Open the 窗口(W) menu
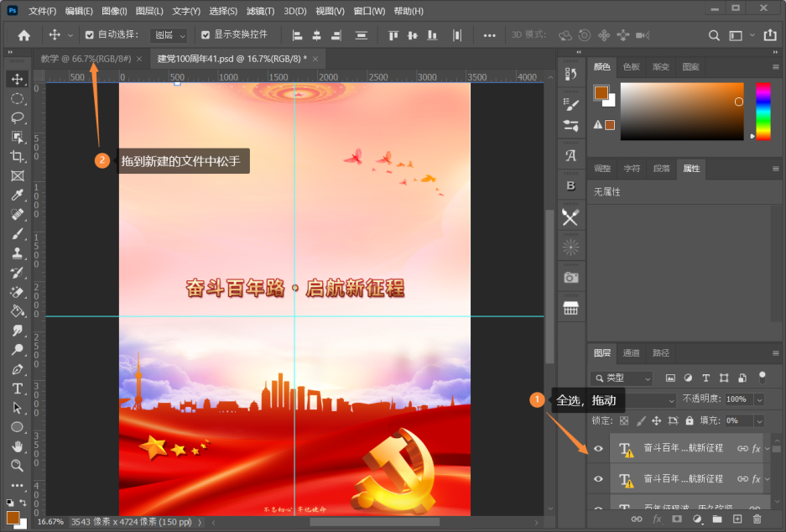Screen dimensions: 786x532 click(x=369, y=11)
